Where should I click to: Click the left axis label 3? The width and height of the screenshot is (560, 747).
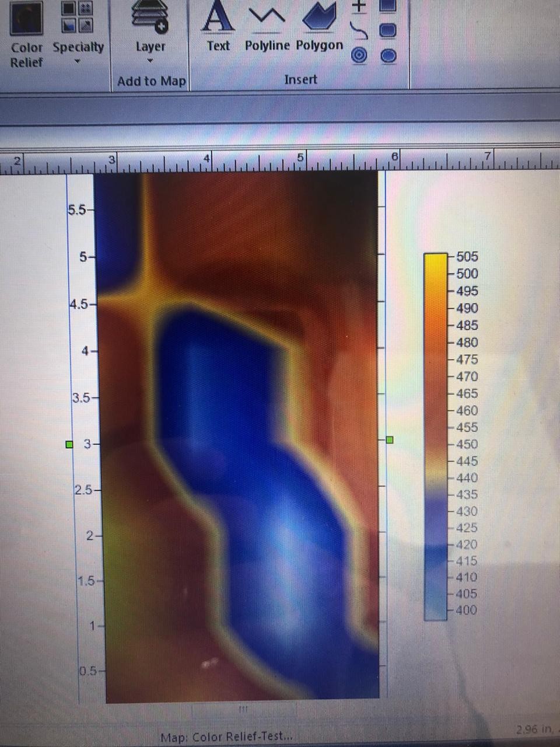coord(87,444)
